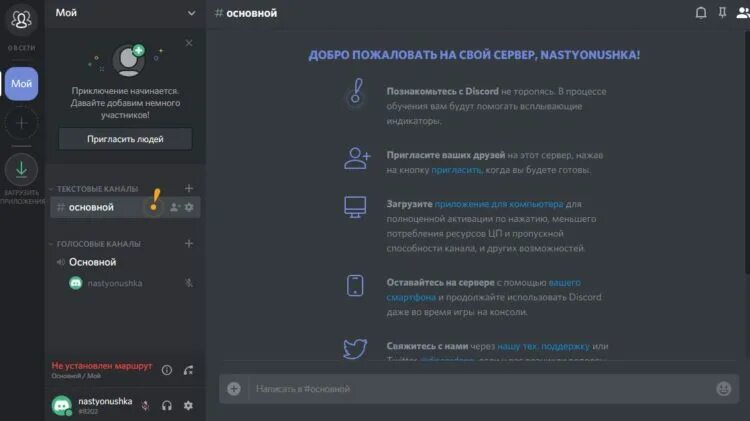Screen dimensions: 750x421
Task: Edit основной text channel settings gear
Action: point(189,207)
